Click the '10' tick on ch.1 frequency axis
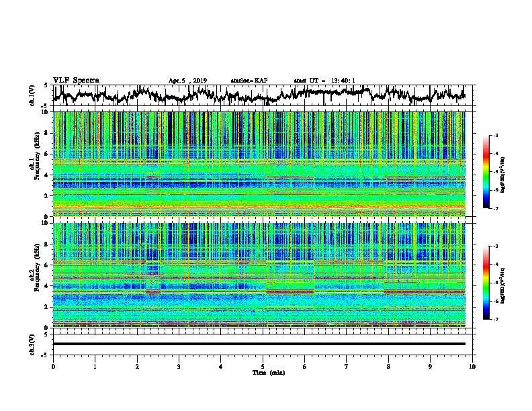The height and width of the screenshot is (411, 532). (x=46, y=112)
